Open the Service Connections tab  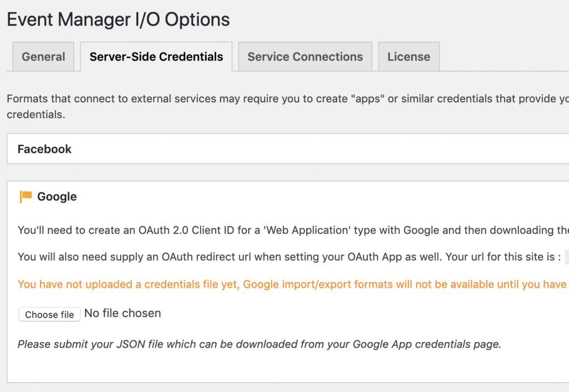pyautogui.click(x=305, y=57)
